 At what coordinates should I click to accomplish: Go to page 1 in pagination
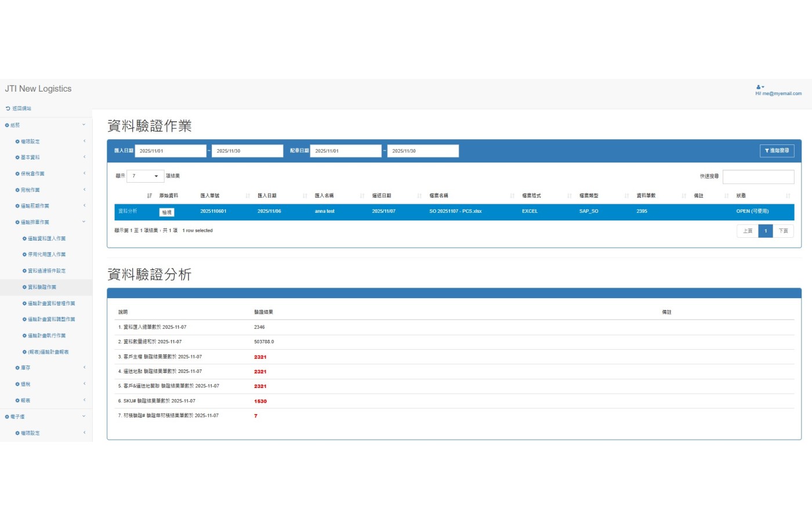click(765, 231)
